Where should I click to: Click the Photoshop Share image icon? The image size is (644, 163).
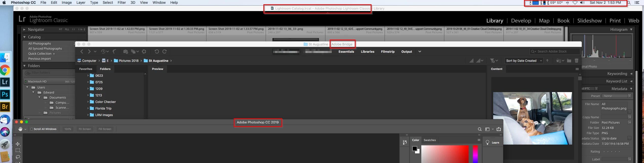pyautogui.click(x=499, y=129)
